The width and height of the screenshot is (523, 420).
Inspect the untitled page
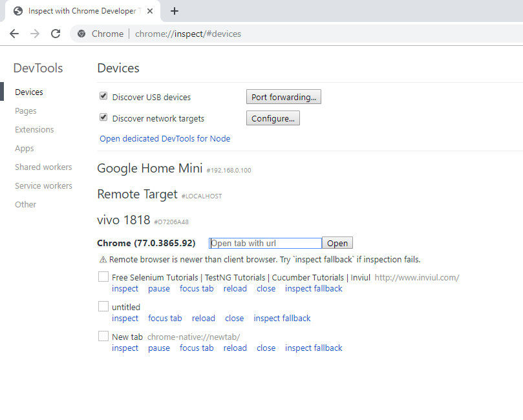[x=125, y=319]
